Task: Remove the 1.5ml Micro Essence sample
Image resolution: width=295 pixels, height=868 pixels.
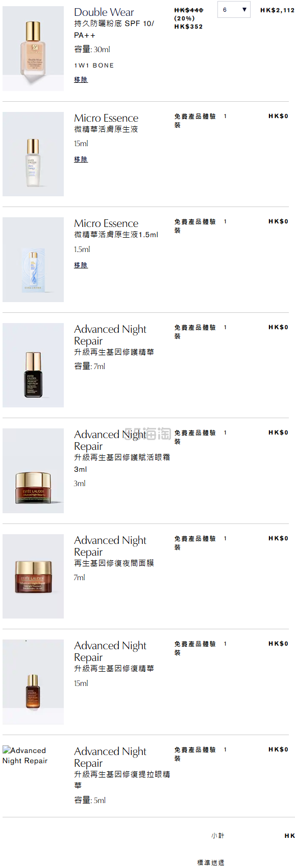Action: 81,265
